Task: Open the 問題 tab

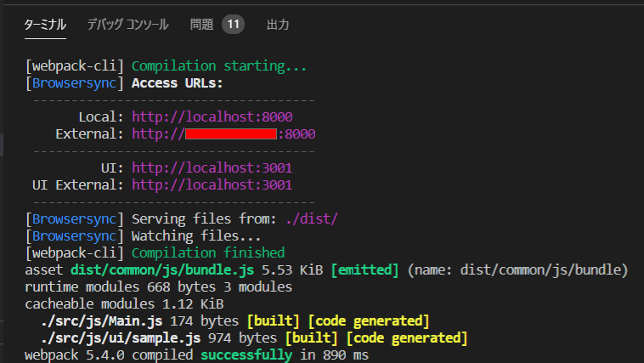Action: click(201, 25)
